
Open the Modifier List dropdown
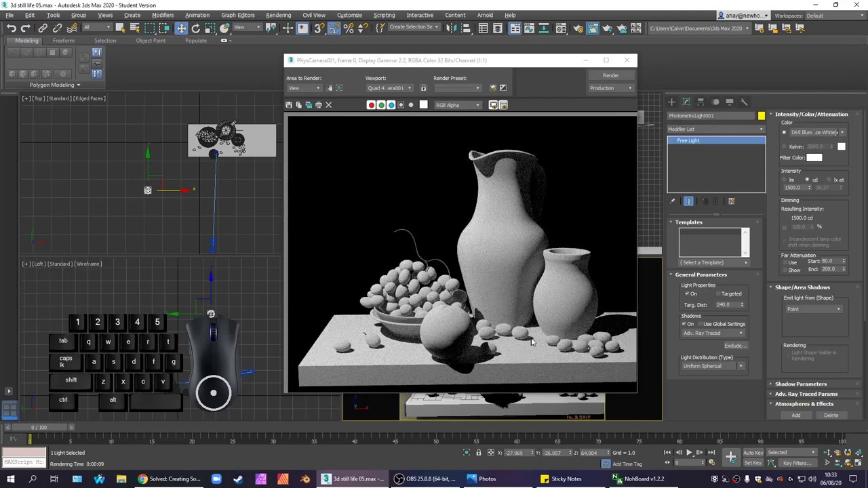click(716, 129)
